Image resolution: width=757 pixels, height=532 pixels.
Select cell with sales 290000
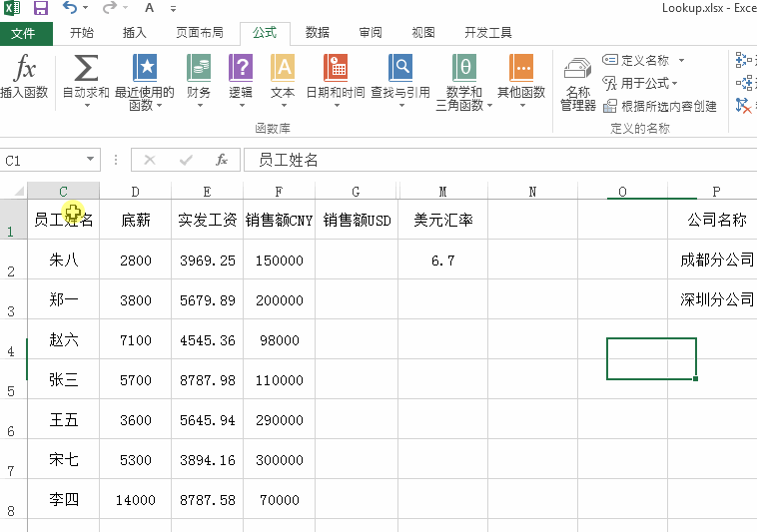pos(279,420)
